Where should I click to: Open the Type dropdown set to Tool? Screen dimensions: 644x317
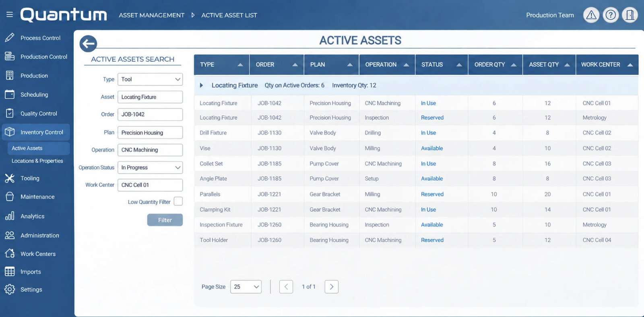150,79
